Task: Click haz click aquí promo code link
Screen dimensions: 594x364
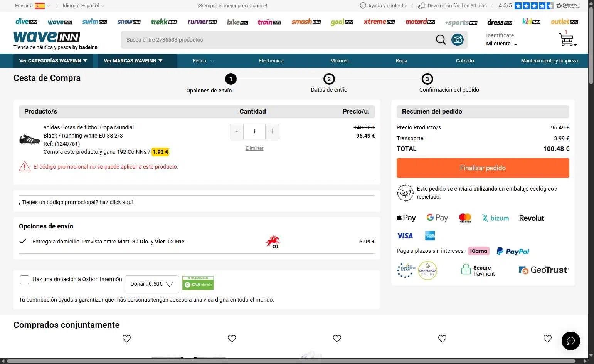Action: [x=116, y=202]
